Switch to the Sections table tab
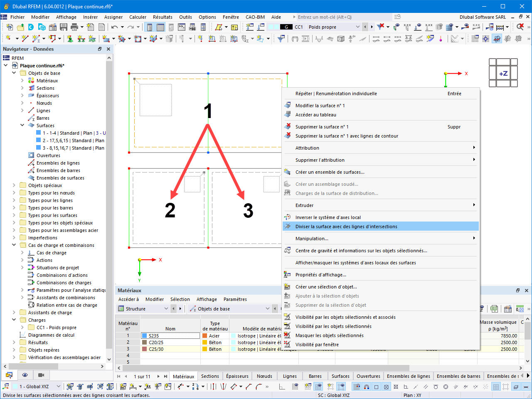The height and width of the screenshot is (399, 532). click(x=210, y=376)
